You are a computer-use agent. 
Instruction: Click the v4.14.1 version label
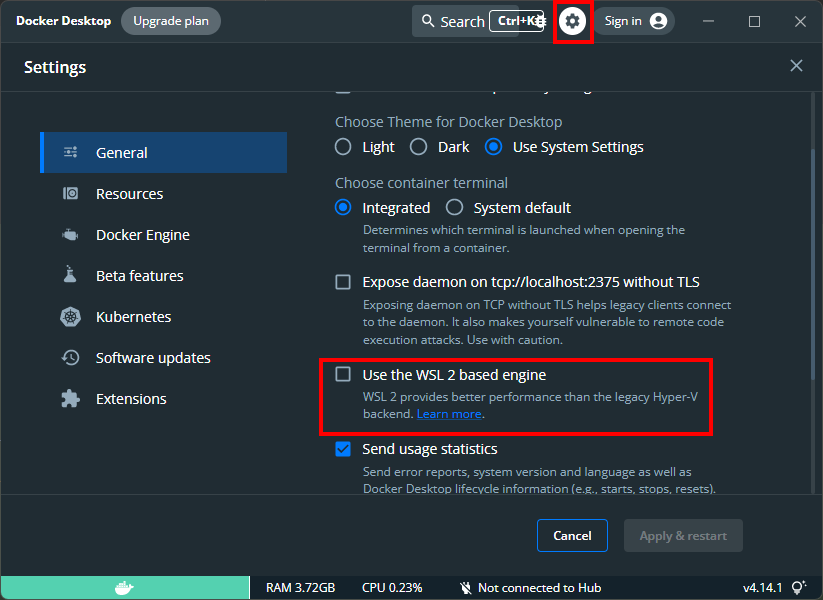763,587
